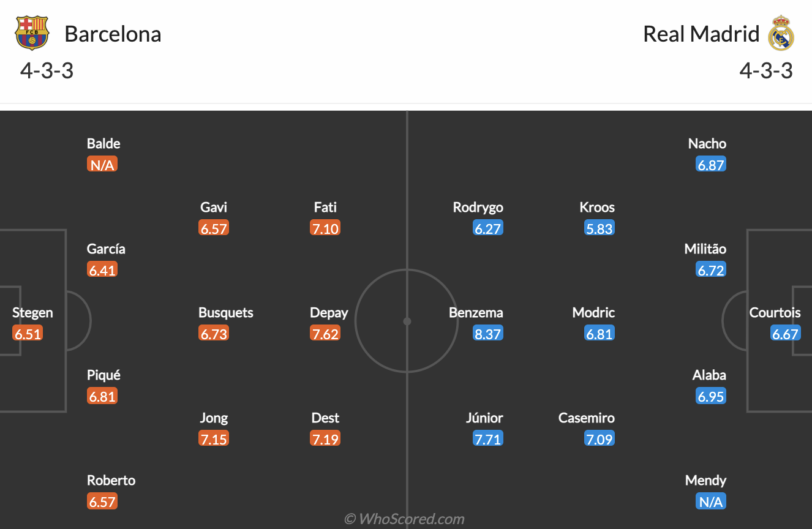
Task: Click Stegen's 6.51 rating badge
Action: pyautogui.click(x=28, y=334)
